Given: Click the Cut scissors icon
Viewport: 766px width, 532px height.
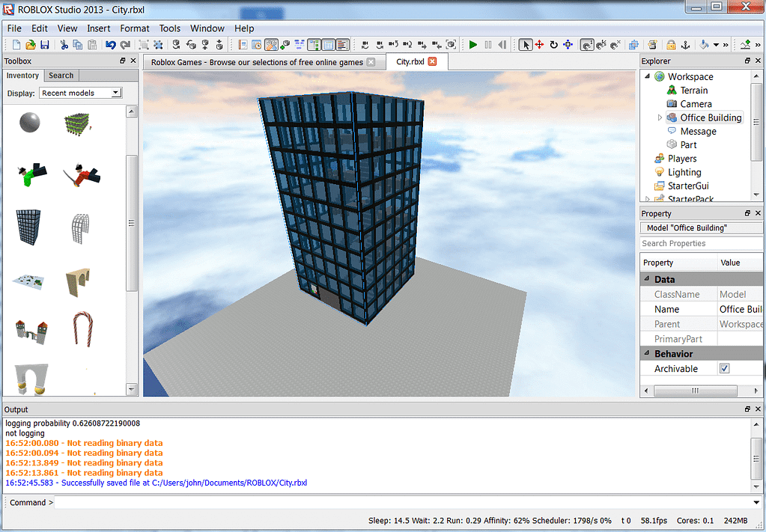Looking at the screenshot, I should (x=64, y=45).
